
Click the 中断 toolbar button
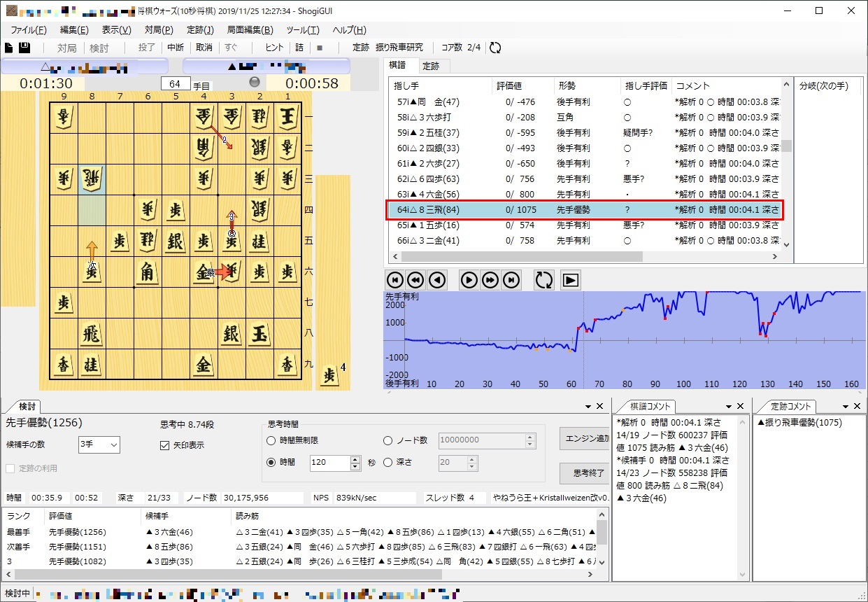(176, 48)
